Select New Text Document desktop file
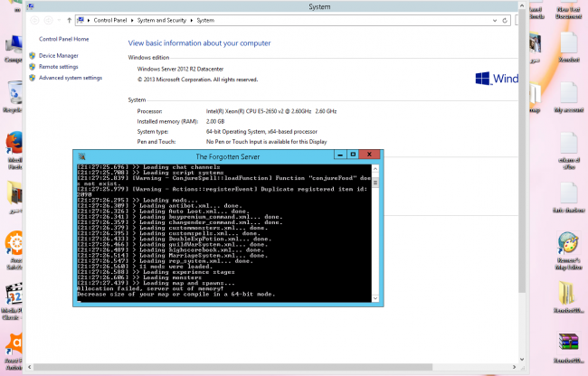Image resolution: width=588 pixels, height=376 pixels. point(568,11)
